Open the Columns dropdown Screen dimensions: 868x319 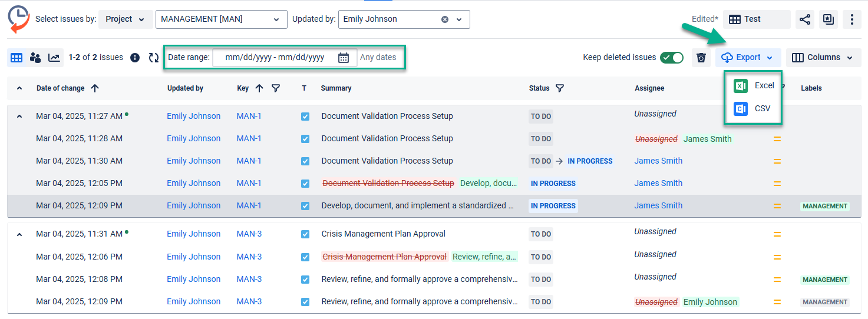[x=823, y=58]
